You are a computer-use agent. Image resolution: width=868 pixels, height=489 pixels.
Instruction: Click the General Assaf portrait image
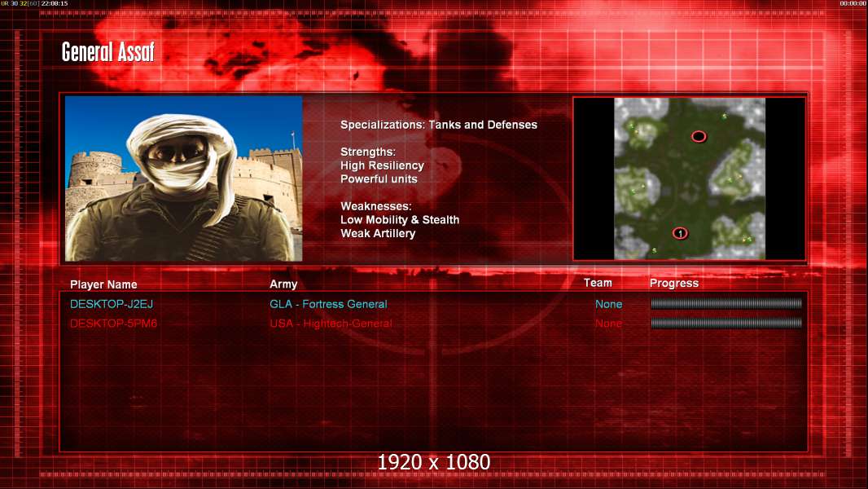point(184,178)
